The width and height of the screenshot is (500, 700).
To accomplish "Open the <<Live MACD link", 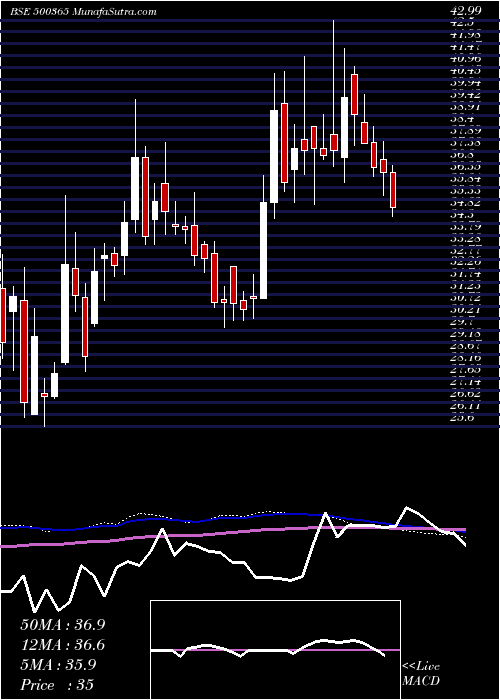I will pyautogui.click(x=421, y=673).
